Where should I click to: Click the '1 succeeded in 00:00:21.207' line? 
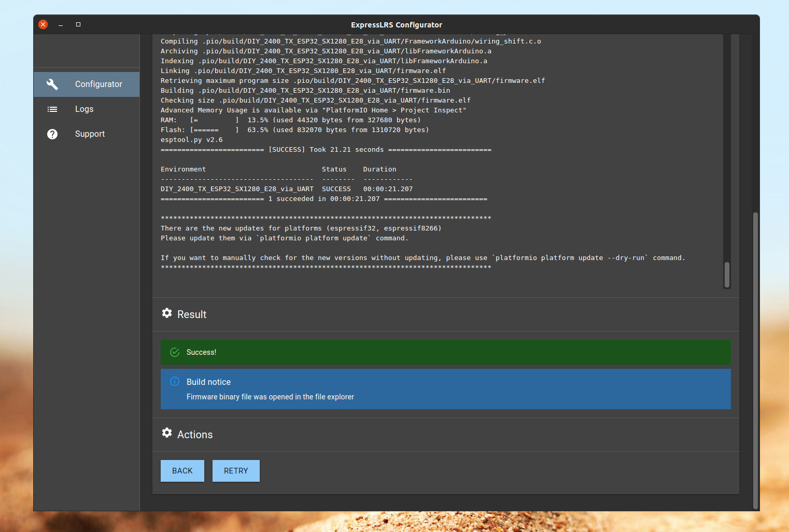pos(324,199)
